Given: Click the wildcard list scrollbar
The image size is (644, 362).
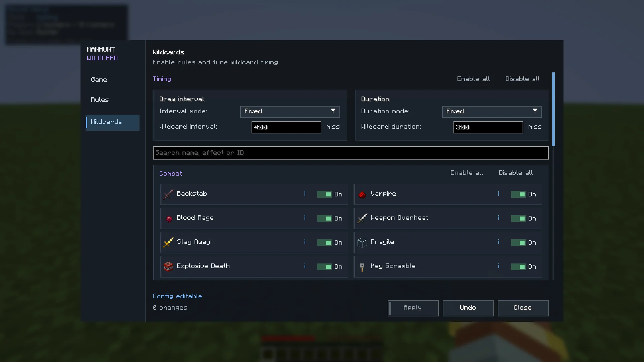Looking at the screenshot, I should point(553,109).
